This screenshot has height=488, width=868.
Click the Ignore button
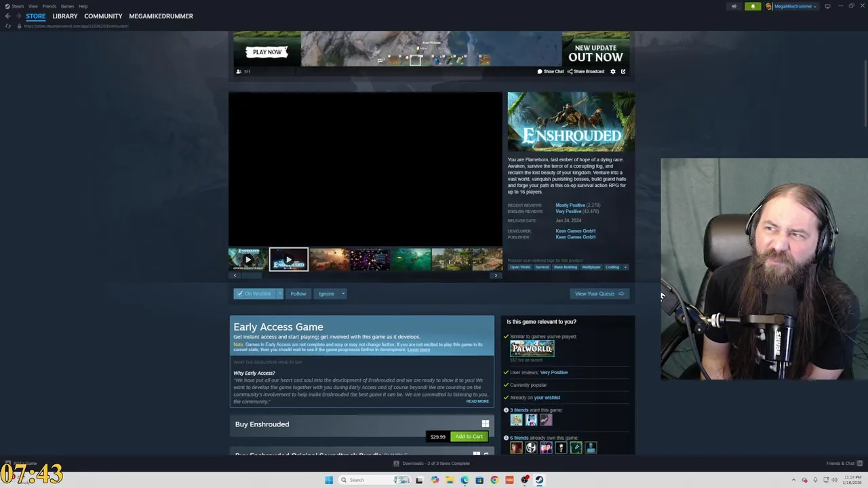pos(326,293)
